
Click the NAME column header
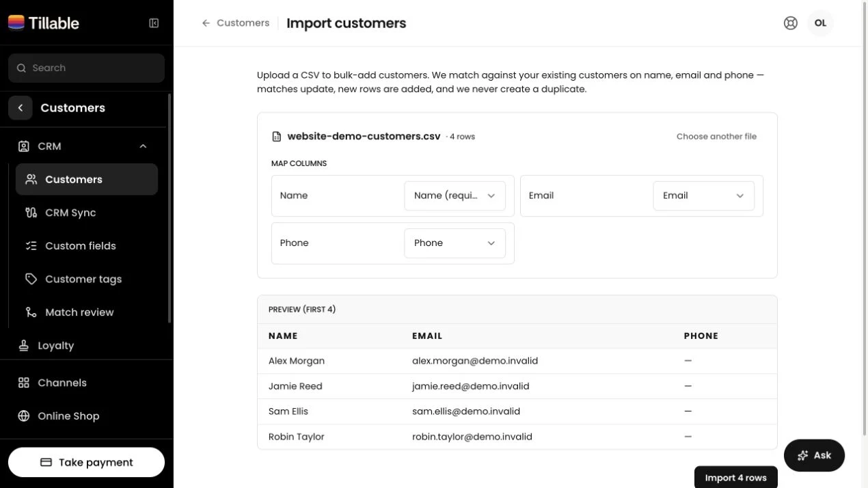pyautogui.click(x=283, y=336)
